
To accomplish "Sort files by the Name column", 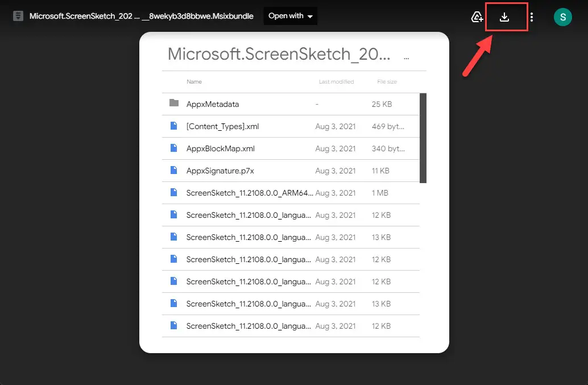I will tap(194, 81).
